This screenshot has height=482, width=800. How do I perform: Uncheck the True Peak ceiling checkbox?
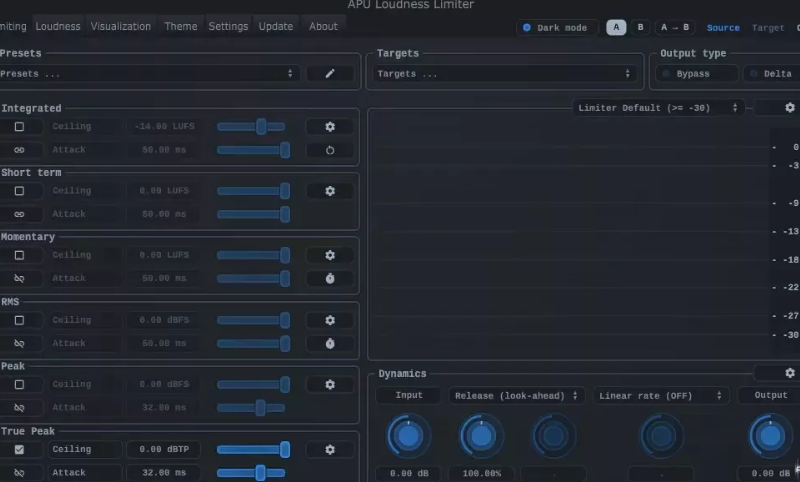pyautogui.click(x=19, y=449)
